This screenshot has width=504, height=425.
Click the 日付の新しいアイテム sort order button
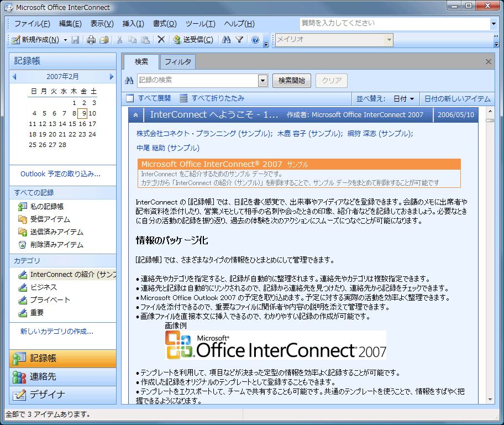(x=458, y=99)
